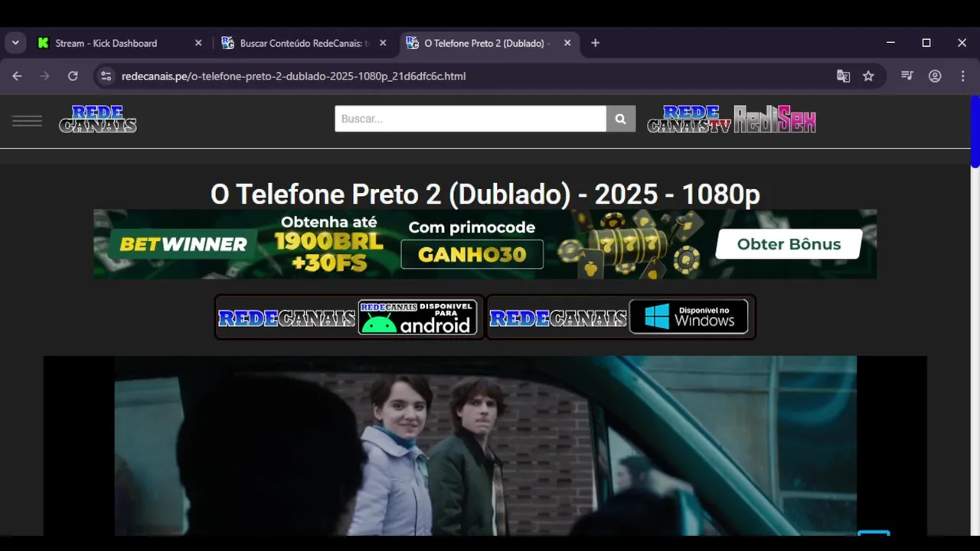Open the Chrome three-dot menu
The height and width of the screenshot is (551, 980).
(962, 76)
